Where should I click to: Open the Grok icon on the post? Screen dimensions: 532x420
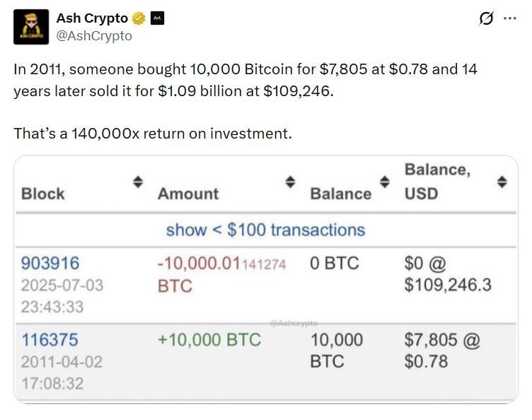pos(486,19)
